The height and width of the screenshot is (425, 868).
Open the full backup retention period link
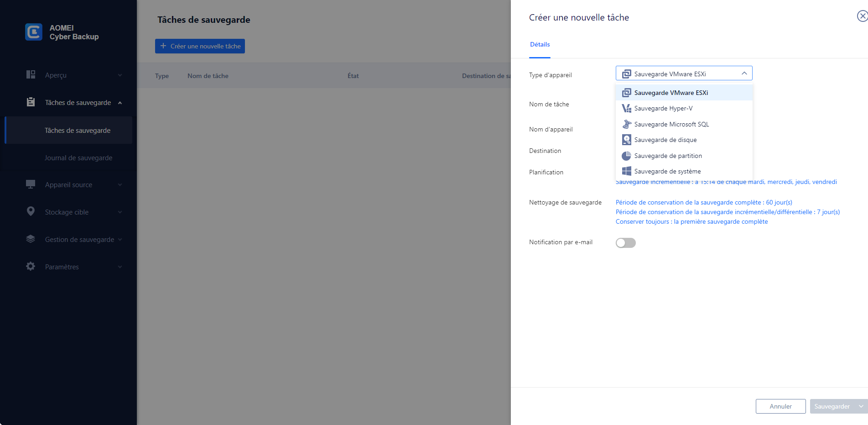(x=703, y=202)
